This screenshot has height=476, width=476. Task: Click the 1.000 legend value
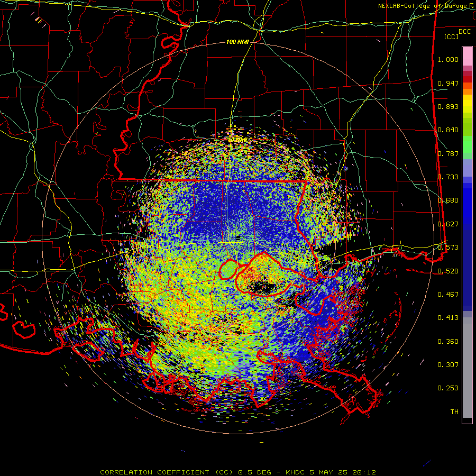(448, 59)
